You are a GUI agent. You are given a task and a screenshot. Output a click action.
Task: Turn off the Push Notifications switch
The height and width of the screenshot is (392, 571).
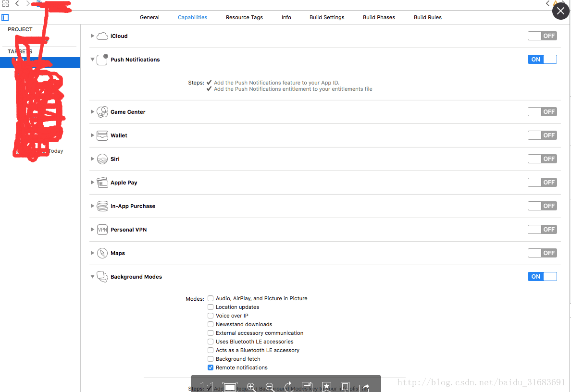click(542, 59)
